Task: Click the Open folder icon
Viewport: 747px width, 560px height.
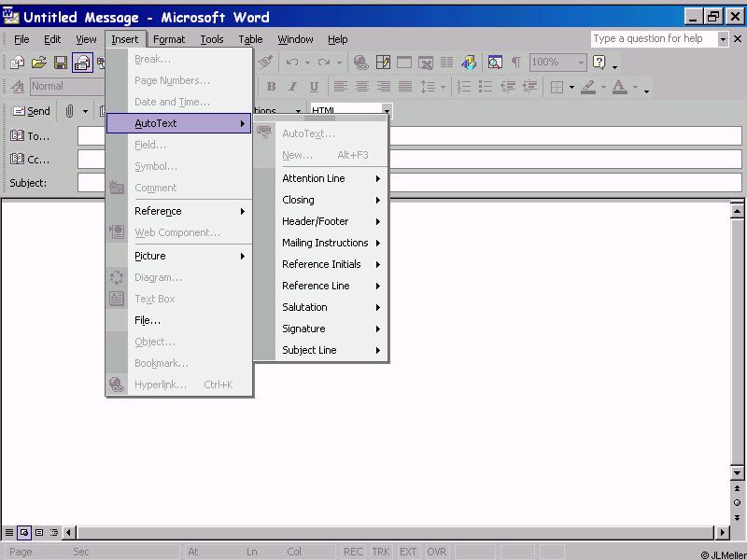Action: pyautogui.click(x=38, y=63)
